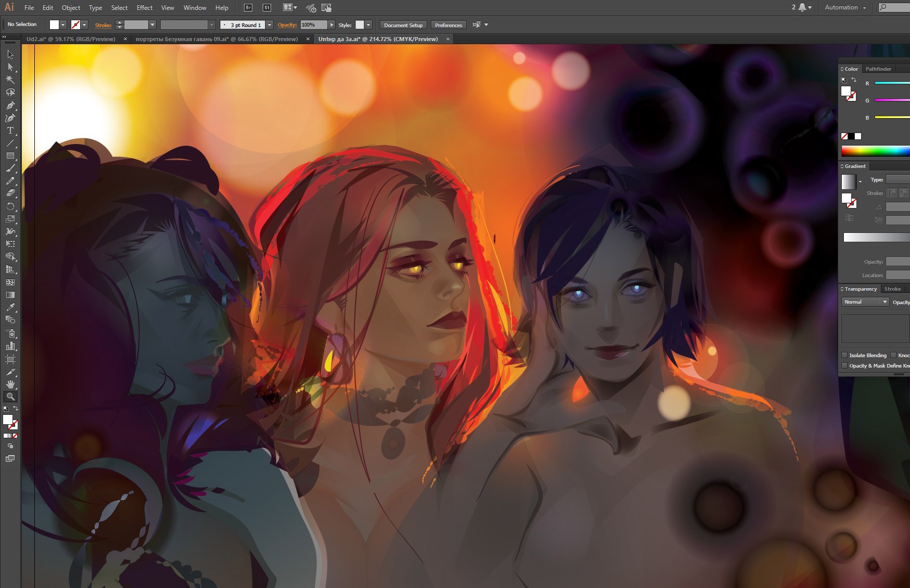Image resolution: width=910 pixels, height=588 pixels.
Task: Select the Lasso tool
Action: (10, 93)
